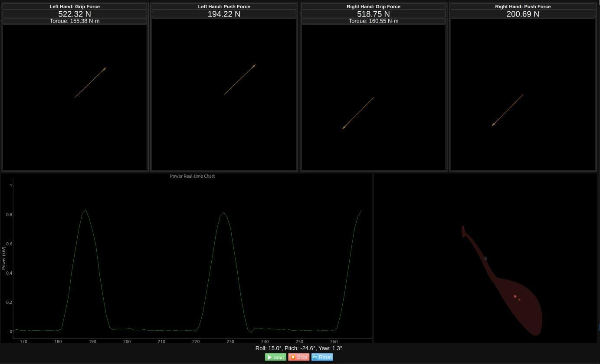Click the 200.69 N push force value

[523, 14]
